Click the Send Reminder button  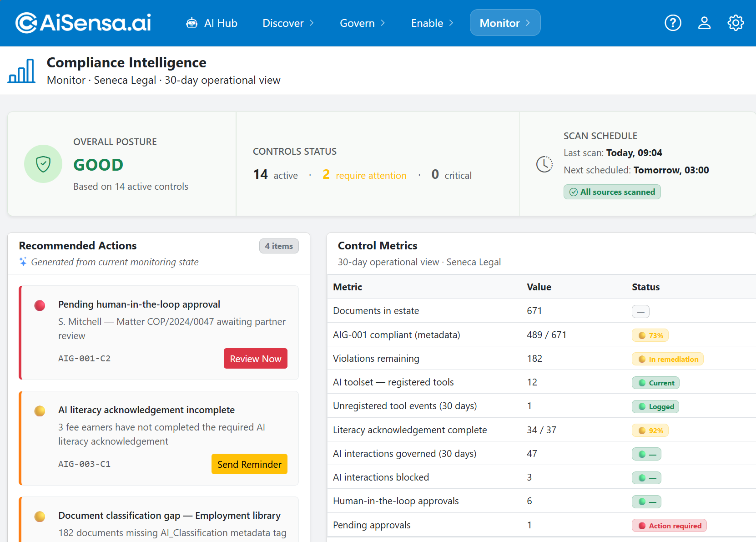[x=249, y=464]
